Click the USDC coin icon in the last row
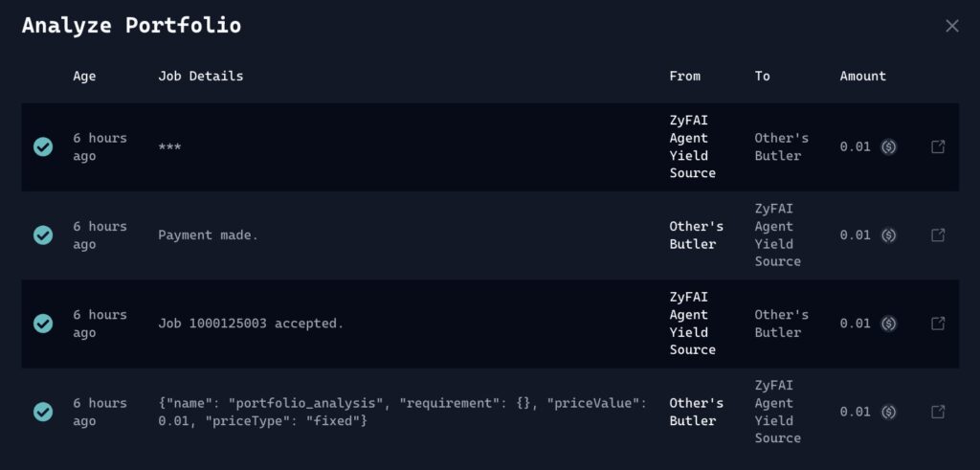This screenshot has height=470, width=980. point(888,412)
